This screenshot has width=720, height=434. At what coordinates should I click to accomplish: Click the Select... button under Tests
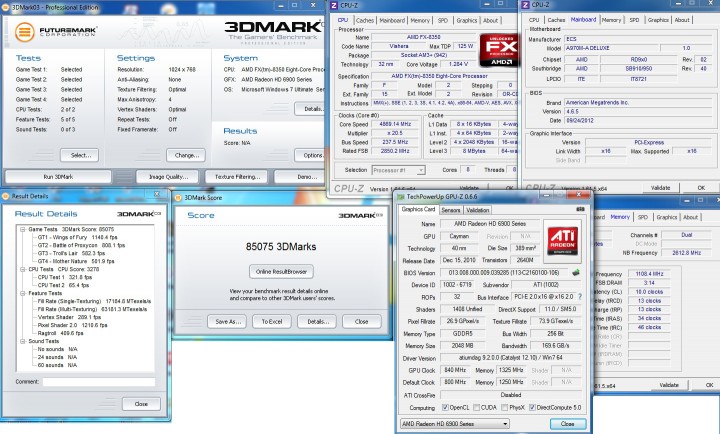pos(81,155)
